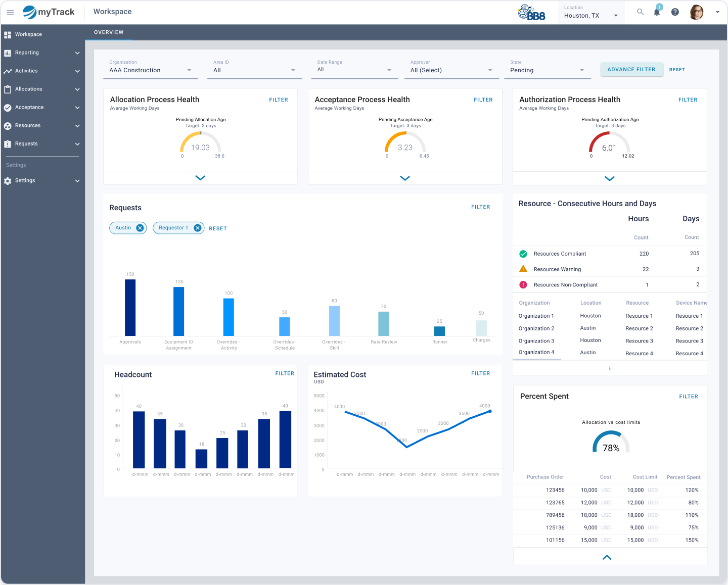The height and width of the screenshot is (585, 728).
Task: Open the State dropdown showing Pending
Action: (547, 70)
